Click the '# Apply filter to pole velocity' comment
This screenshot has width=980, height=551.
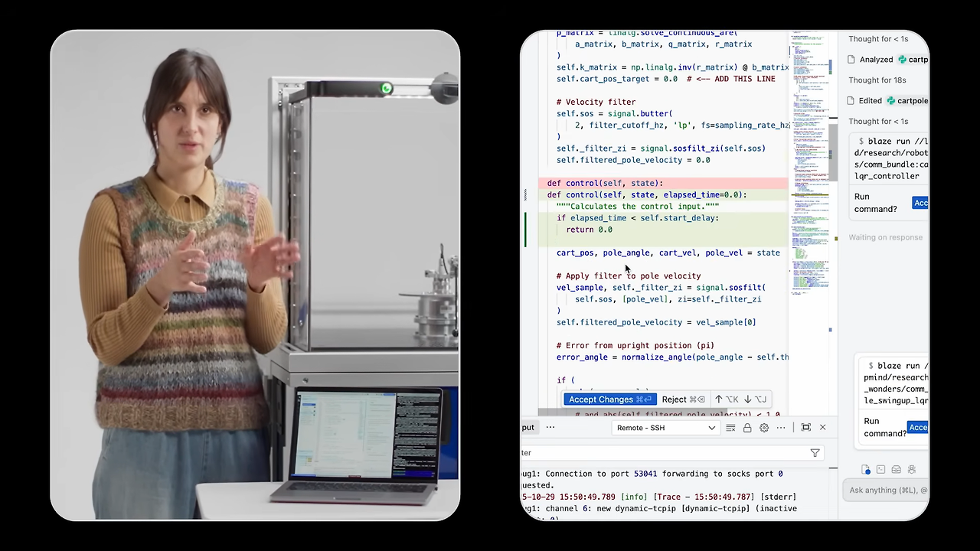(629, 276)
